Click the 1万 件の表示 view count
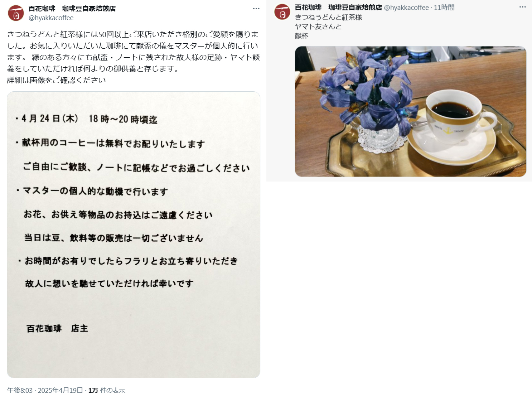This screenshot has width=532, height=396. (x=107, y=390)
